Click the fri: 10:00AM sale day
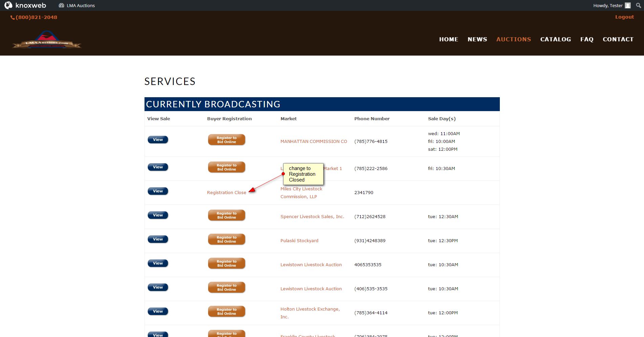This screenshot has width=644, height=337. [x=441, y=142]
